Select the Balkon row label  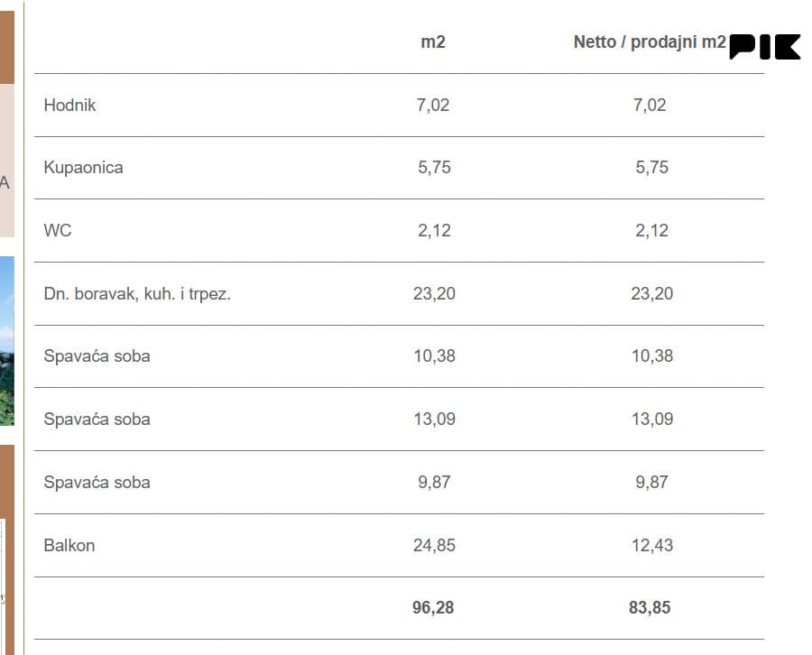[69, 545]
